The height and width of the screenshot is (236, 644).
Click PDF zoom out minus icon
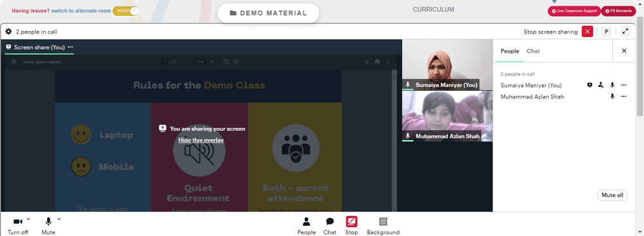point(188,62)
